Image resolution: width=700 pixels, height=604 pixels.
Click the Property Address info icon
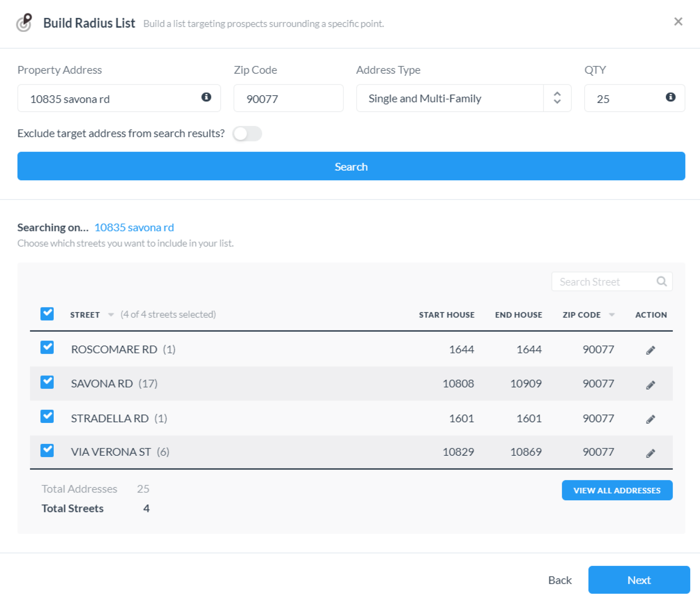point(206,97)
